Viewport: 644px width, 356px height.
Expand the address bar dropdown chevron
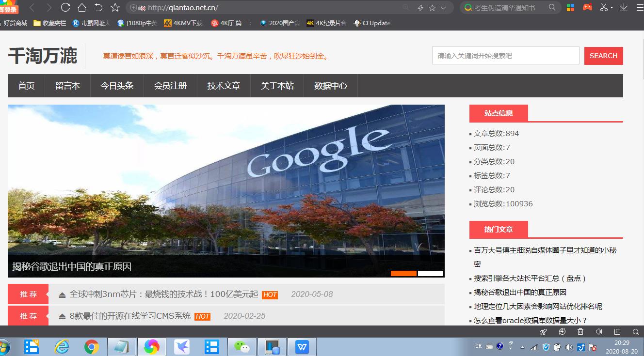click(443, 8)
